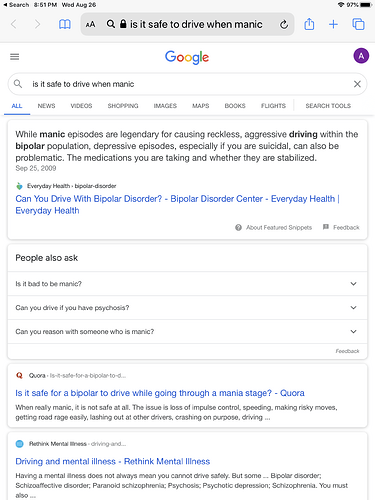Expand "Can you reason with someone who is manic?"
The image size is (375, 500).
187,332
